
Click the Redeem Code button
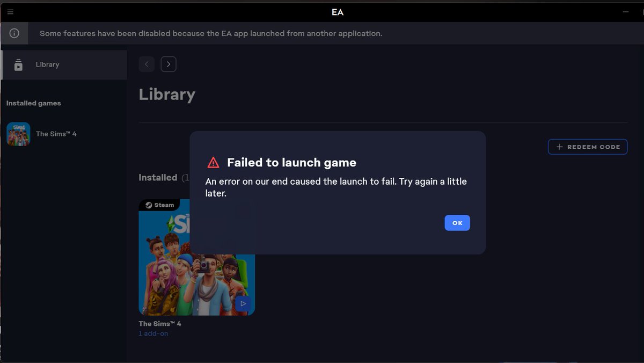pyautogui.click(x=588, y=147)
